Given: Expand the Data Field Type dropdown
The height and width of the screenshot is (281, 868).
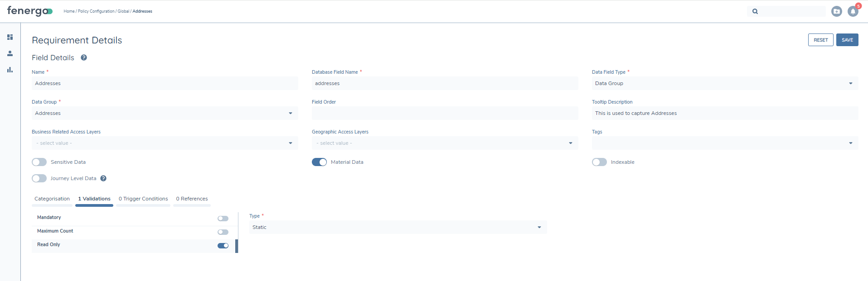Looking at the screenshot, I should click(724, 83).
